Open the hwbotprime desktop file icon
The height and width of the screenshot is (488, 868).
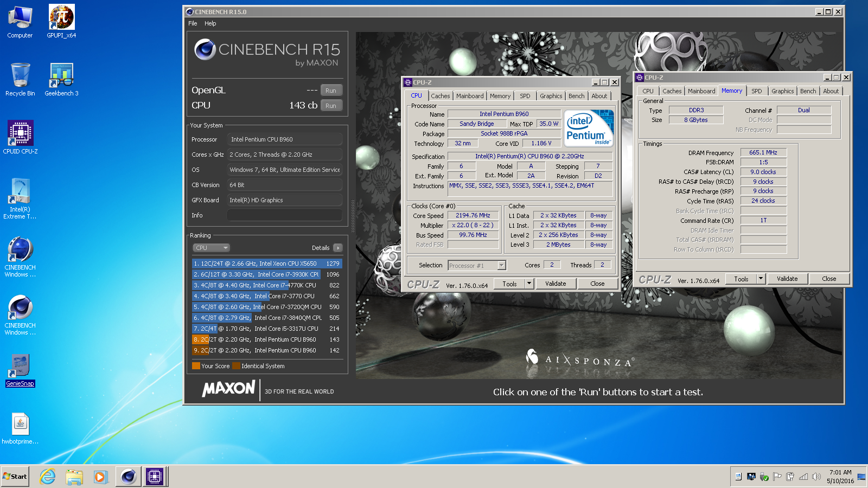point(20,428)
